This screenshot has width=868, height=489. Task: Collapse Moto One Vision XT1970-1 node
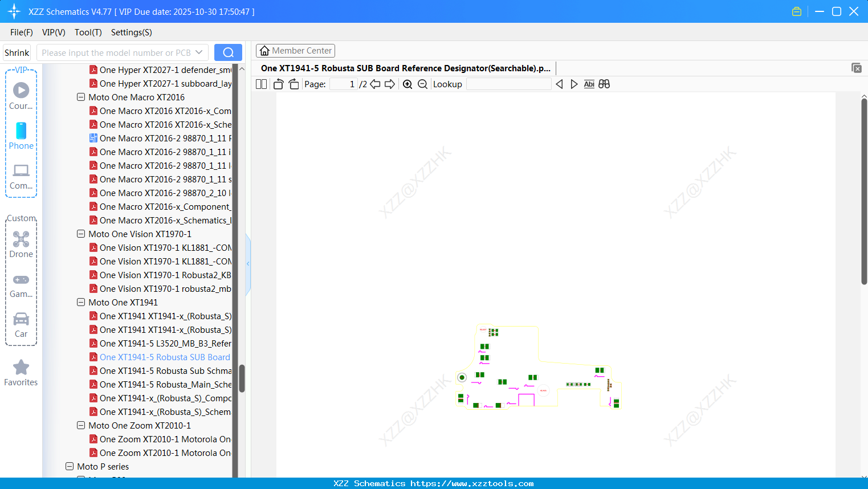coord(81,234)
